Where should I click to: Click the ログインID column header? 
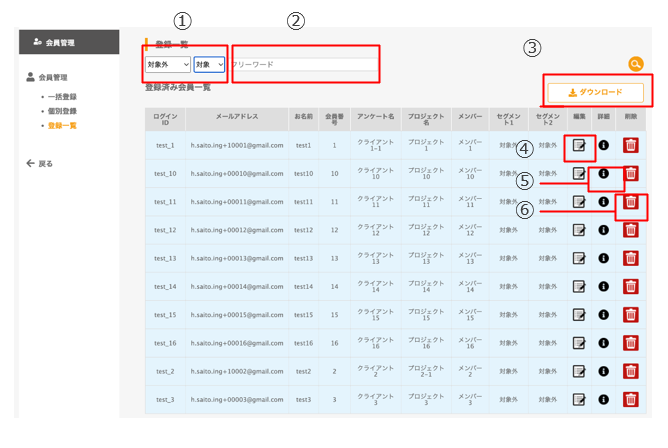tap(165, 119)
